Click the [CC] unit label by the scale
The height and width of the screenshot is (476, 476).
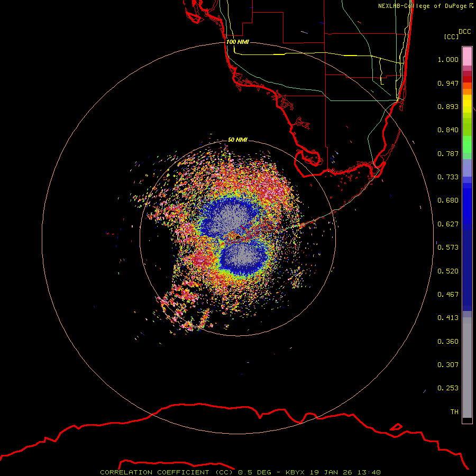point(451,36)
